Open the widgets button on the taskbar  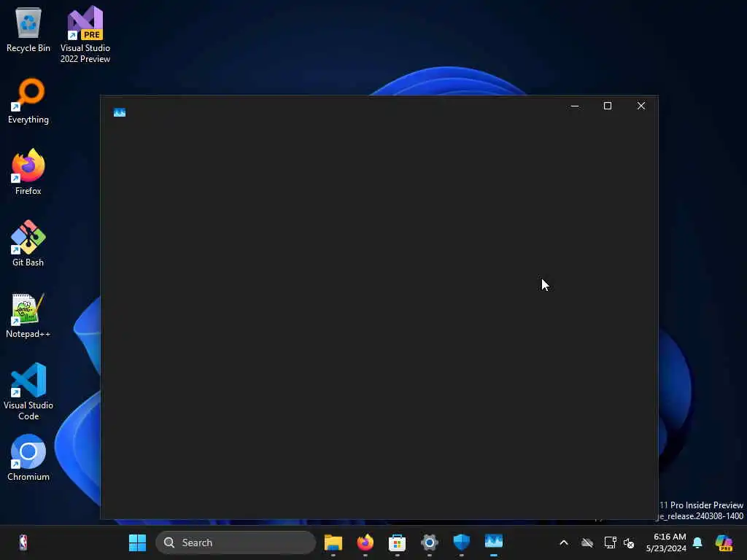(23, 542)
